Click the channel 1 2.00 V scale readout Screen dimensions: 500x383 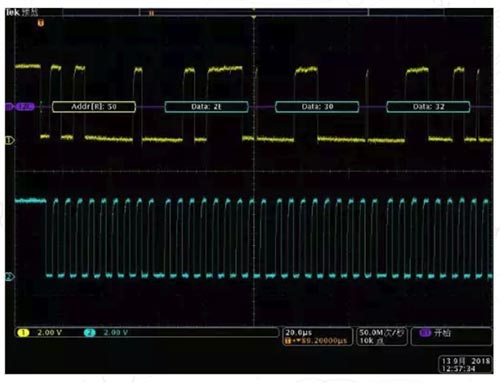[x=49, y=332]
